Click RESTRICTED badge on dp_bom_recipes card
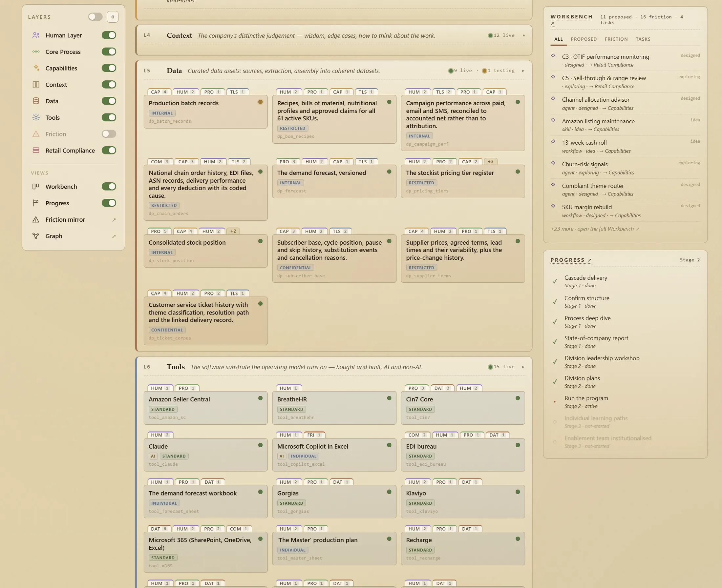 (292, 128)
